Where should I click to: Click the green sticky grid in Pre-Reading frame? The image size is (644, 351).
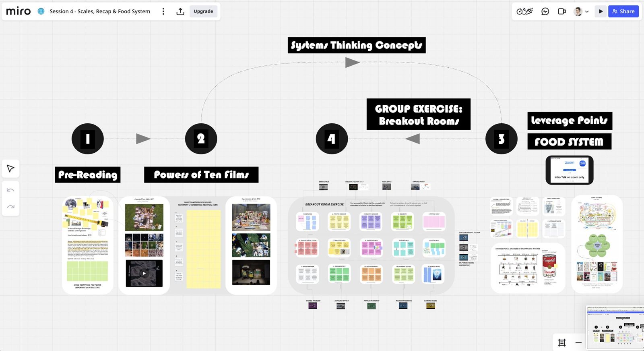pyautogui.click(x=87, y=271)
